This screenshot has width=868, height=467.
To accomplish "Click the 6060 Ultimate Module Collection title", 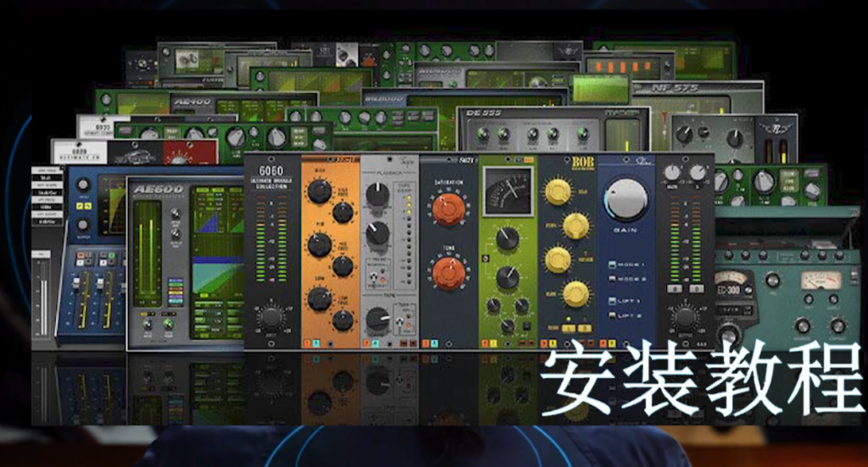I will [x=270, y=177].
